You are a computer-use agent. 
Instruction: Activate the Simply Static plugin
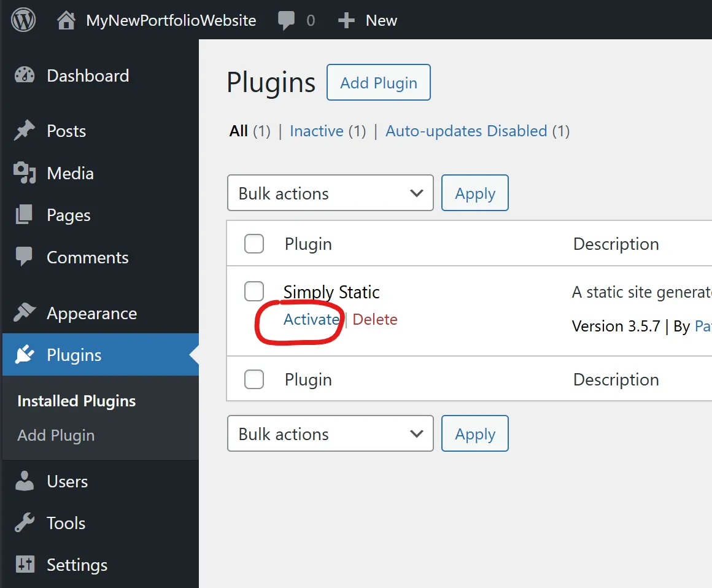click(x=311, y=319)
